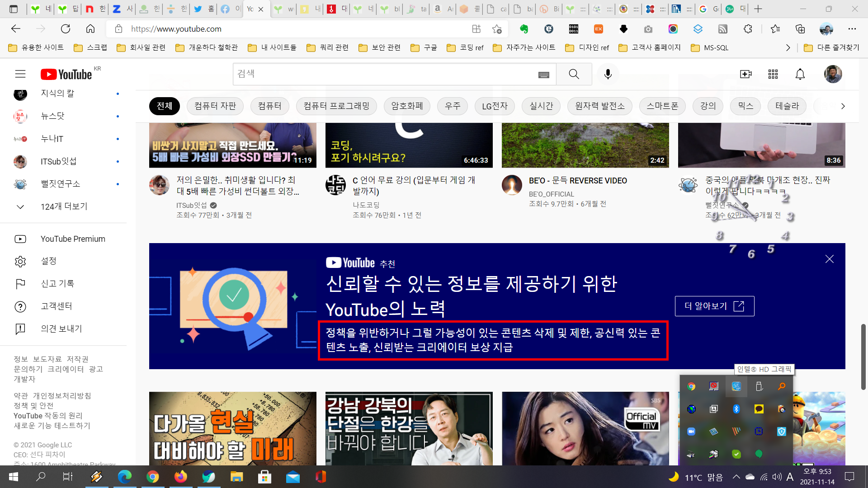Expand 124개 더보기 subscriptions list
The image size is (868, 488).
coord(63,206)
